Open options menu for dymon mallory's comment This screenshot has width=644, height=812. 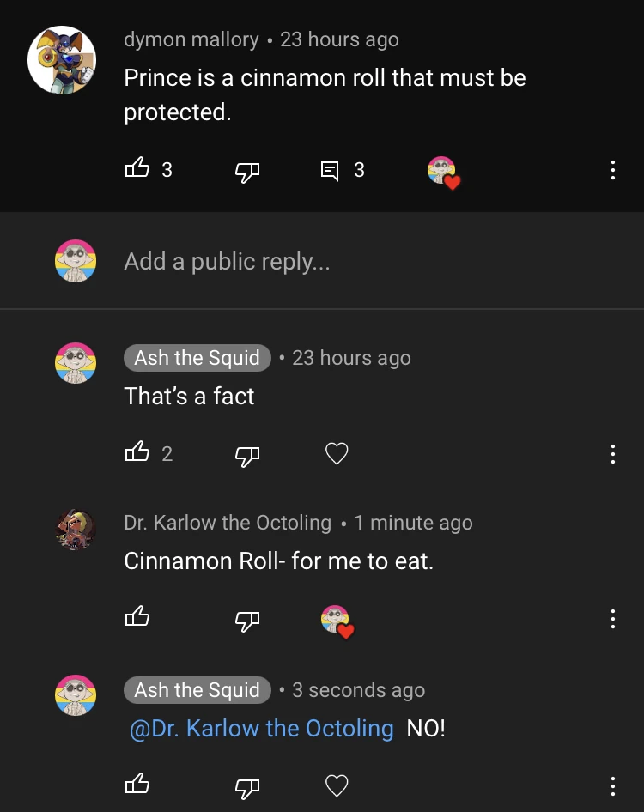click(612, 170)
